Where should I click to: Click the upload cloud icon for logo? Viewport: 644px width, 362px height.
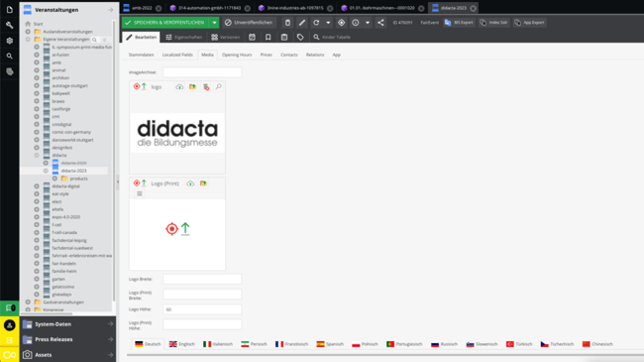point(179,87)
